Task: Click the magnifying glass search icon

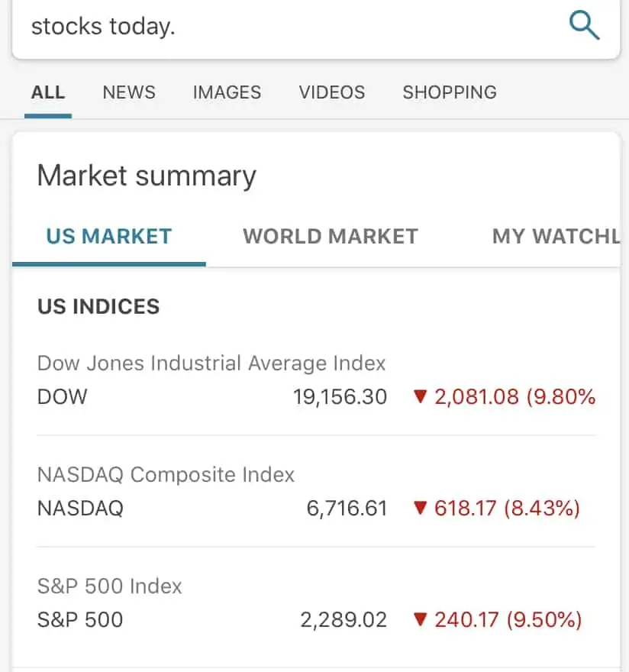Action: pyautogui.click(x=584, y=26)
